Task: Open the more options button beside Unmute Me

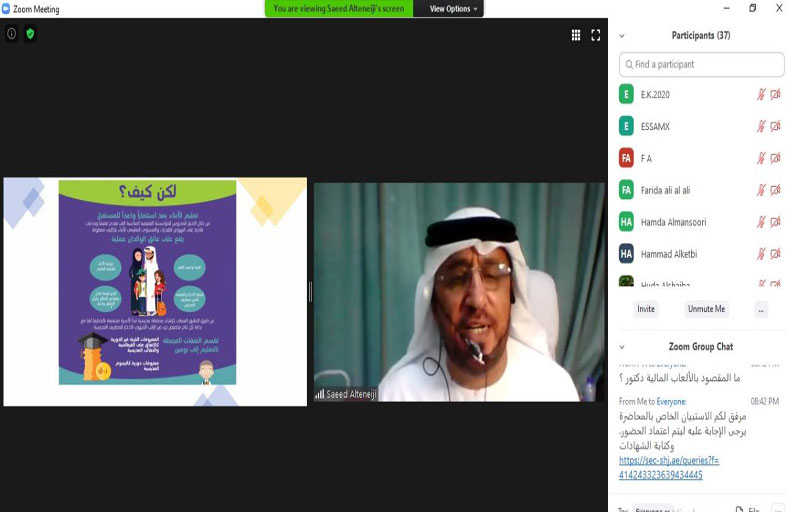Action: pos(761,309)
